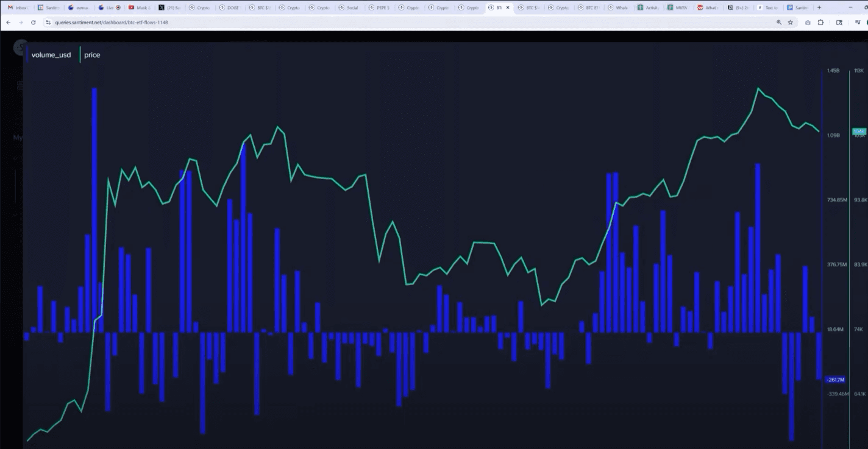The height and width of the screenshot is (449, 868).
Task: Click the browser back arrow
Action: point(8,23)
